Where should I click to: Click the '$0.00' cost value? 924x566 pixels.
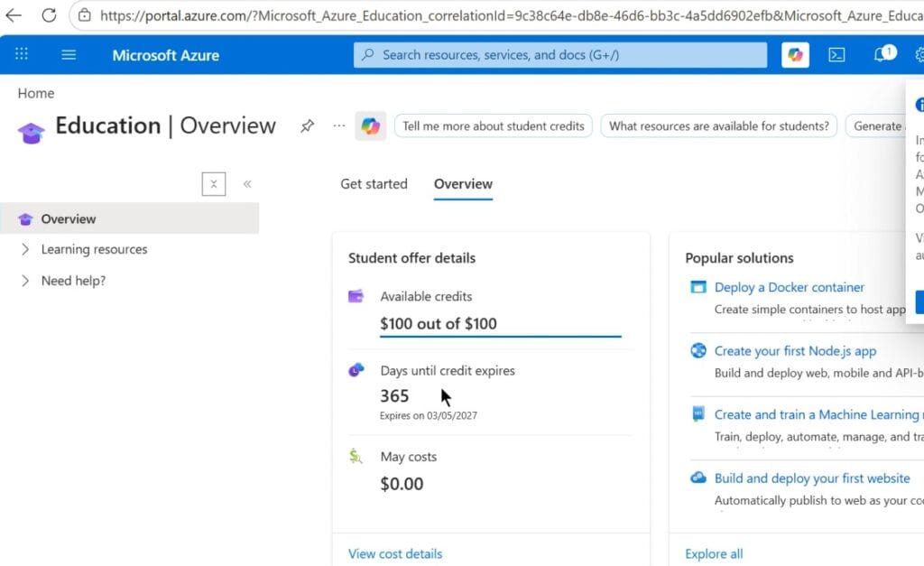(402, 484)
